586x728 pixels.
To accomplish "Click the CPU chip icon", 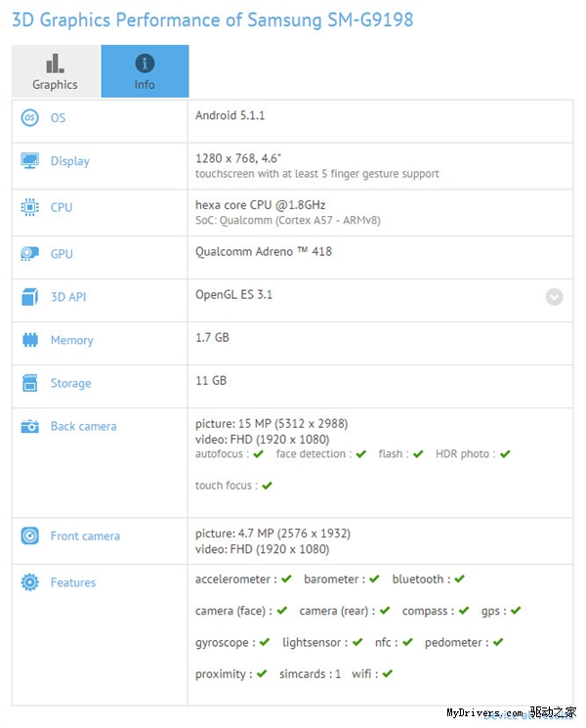I will [29, 207].
